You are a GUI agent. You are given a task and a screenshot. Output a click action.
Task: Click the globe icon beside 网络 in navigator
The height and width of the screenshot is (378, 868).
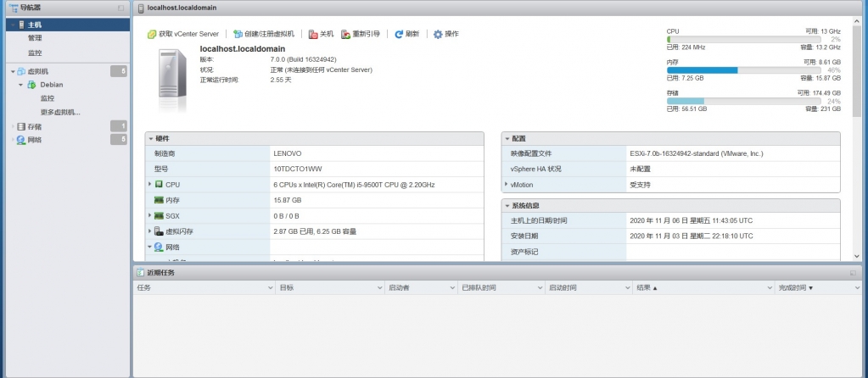(x=21, y=140)
